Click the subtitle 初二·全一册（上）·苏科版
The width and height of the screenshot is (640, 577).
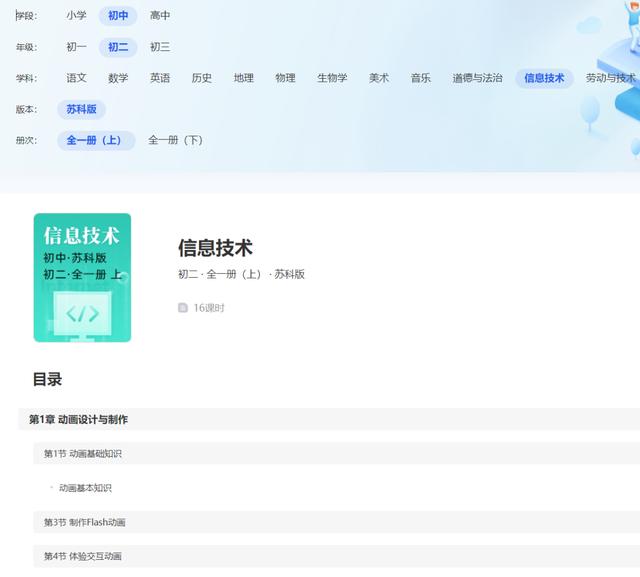pyautogui.click(x=241, y=274)
